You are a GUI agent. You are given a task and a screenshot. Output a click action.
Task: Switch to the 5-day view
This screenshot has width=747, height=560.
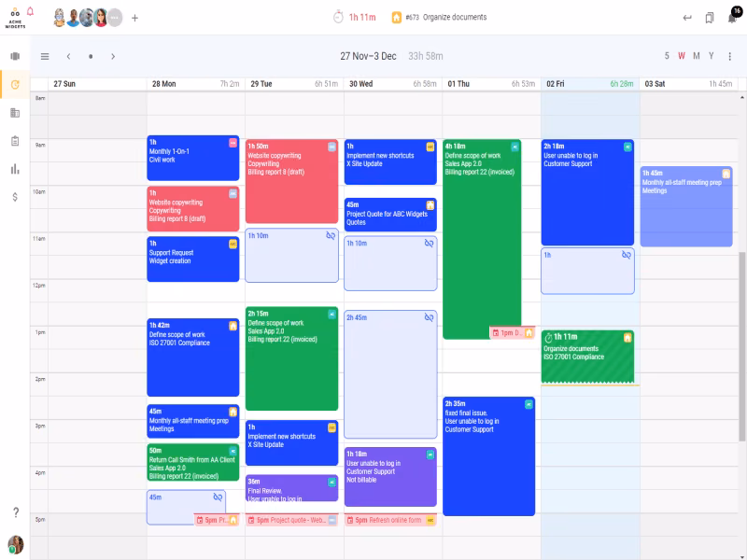click(x=667, y=56)
